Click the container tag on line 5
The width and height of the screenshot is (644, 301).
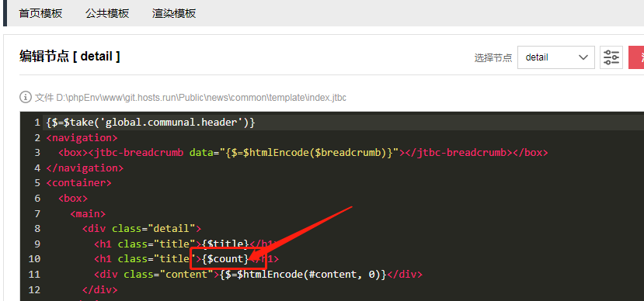click(x=79, y=183)
